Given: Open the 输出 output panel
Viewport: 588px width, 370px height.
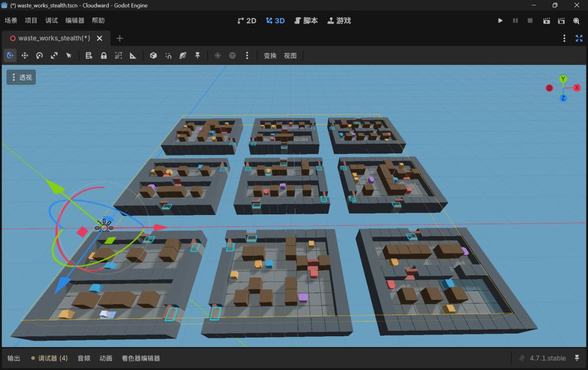Looking at the screenshot, I should pyautogui.click(x=14, y=359).
